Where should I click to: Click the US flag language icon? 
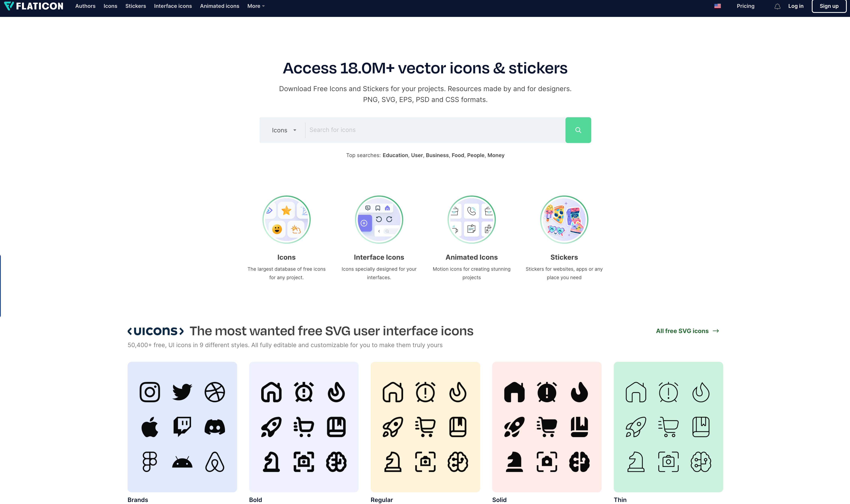pos(717,6)
